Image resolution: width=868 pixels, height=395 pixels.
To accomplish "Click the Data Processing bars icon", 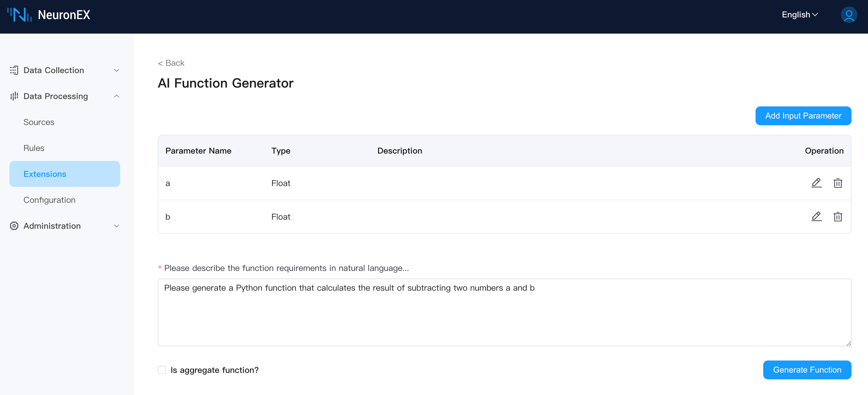I will (14, 96).
